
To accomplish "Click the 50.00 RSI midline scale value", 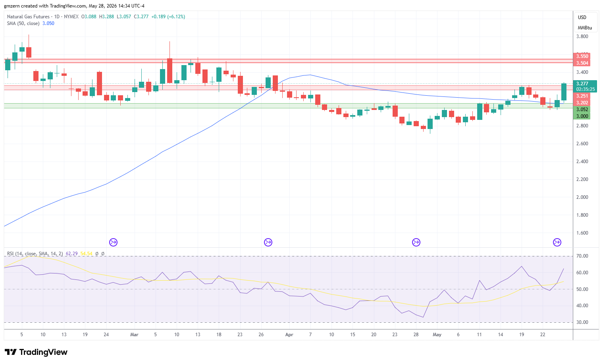I will [582, 289].
